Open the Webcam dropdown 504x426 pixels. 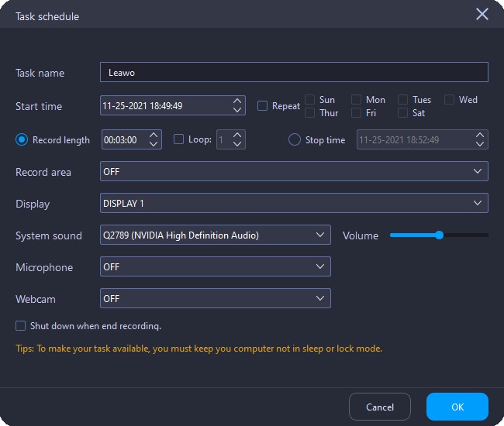(216, 298)
